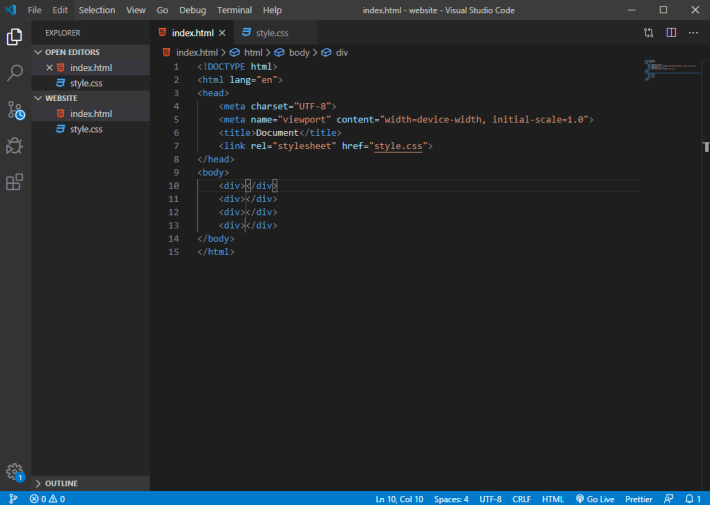Open the Manage gear settings icon
Image resolution: width=710 pixels, height=505 pixels.
[15, 472]
